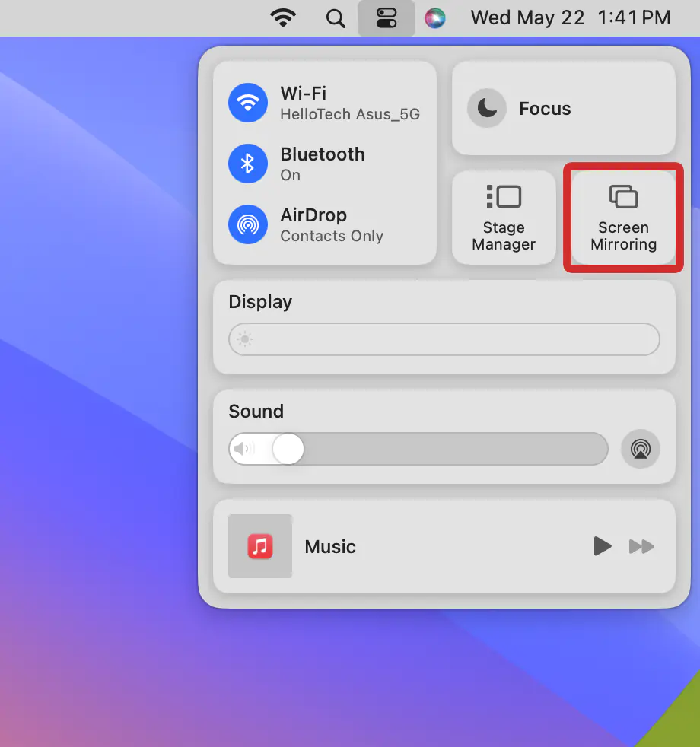Click the Focus moon icon
Screen dimensions: 700x747
pyautogui.click(x=487, y=108)
